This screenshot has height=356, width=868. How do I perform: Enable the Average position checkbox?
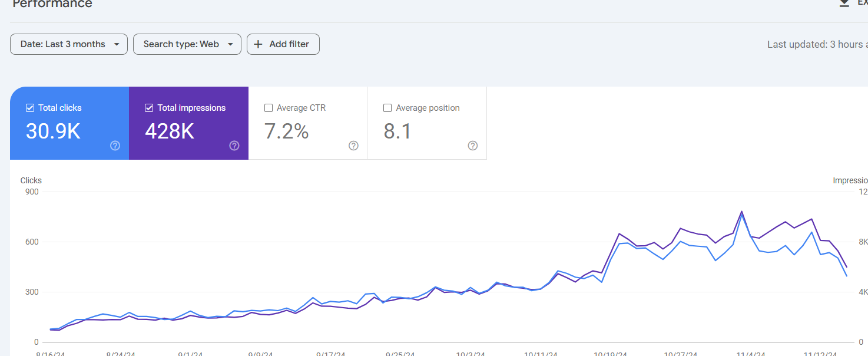[387, 108]
